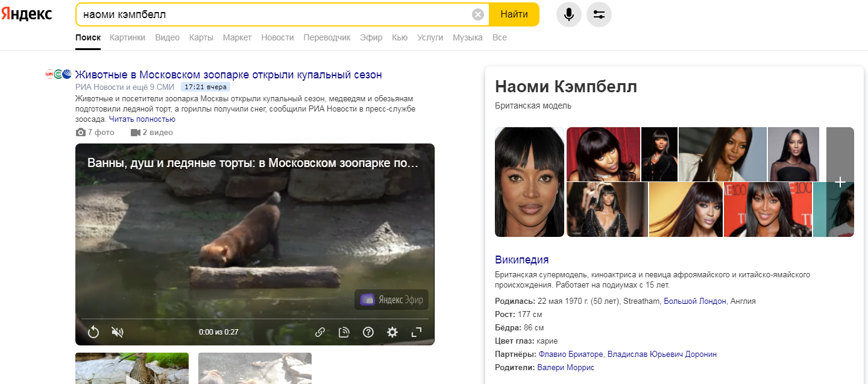Click the Яндекс Эфир badge on video

[391, 300]
